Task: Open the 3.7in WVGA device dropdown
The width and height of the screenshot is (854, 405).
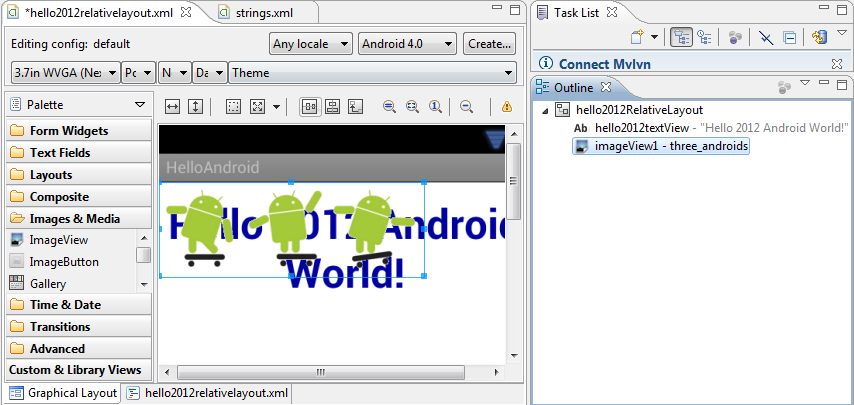Action: point(65,73)
